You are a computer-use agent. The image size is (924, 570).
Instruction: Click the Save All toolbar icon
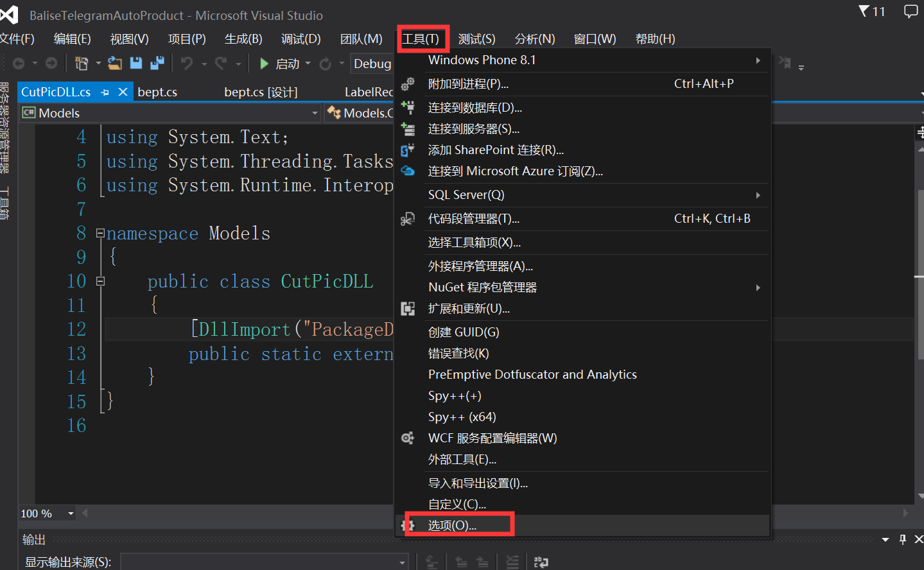pyautogui.click(x=157, y=63)
